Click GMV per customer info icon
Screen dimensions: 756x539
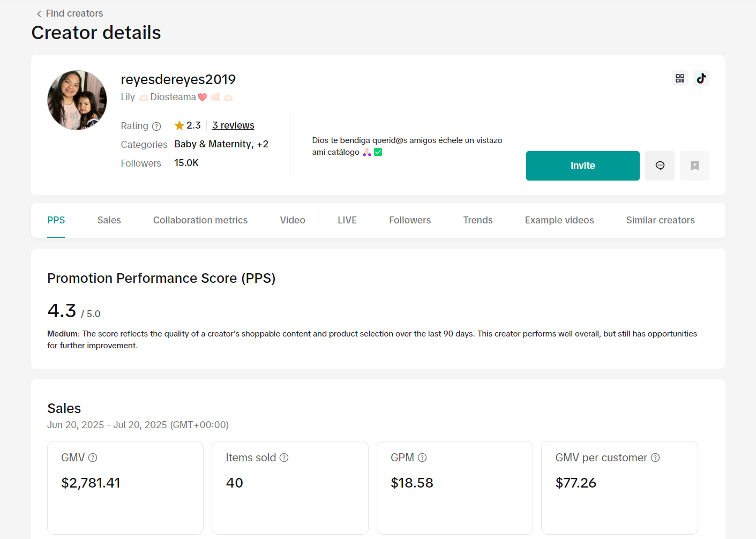(655, 458)
